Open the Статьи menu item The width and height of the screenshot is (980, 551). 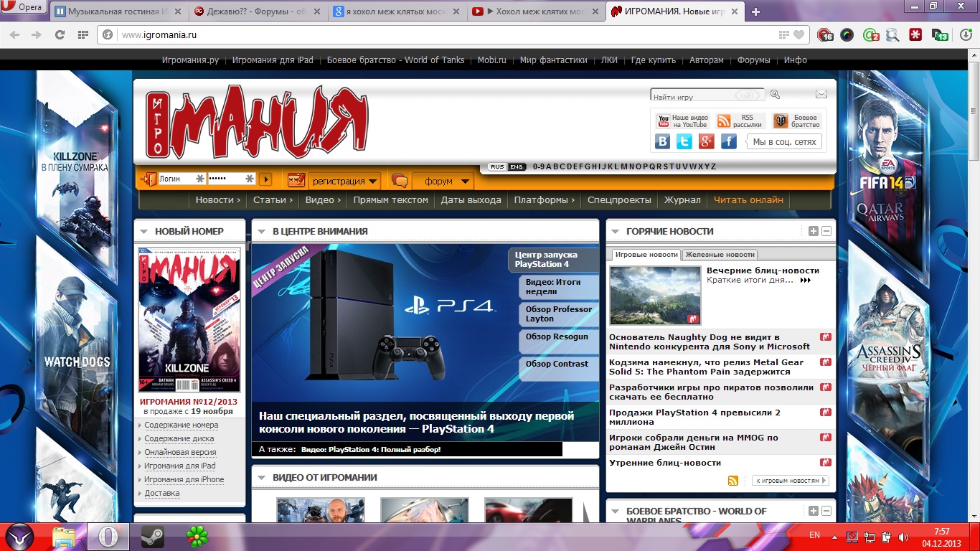click(x=273, y=200)
